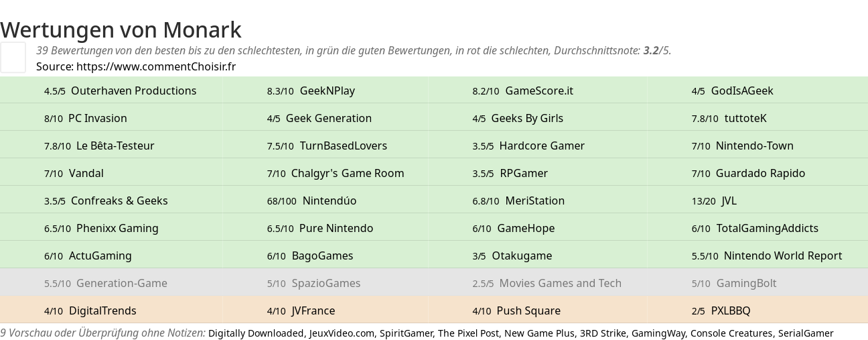Viewport: 868px width, 340px height.
Task: Open the SpiritGamer preview
Action: point(407,333)
